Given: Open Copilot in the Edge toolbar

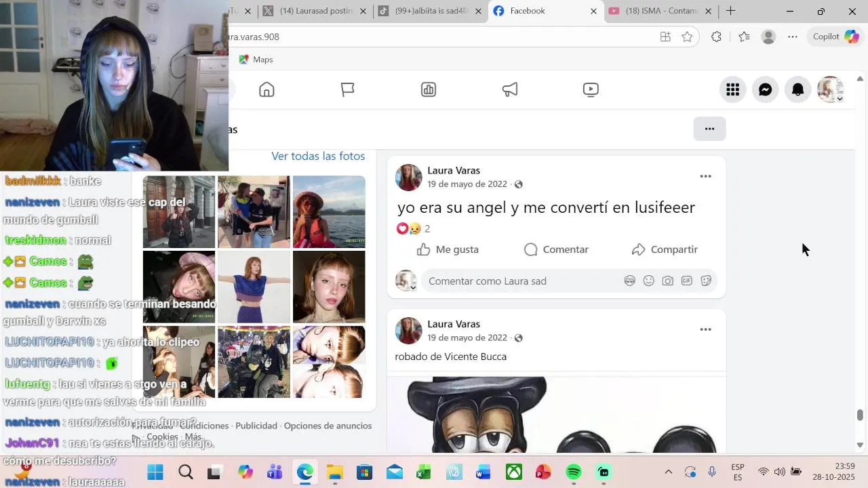Looking at the screenshot, I should [836, 37].
